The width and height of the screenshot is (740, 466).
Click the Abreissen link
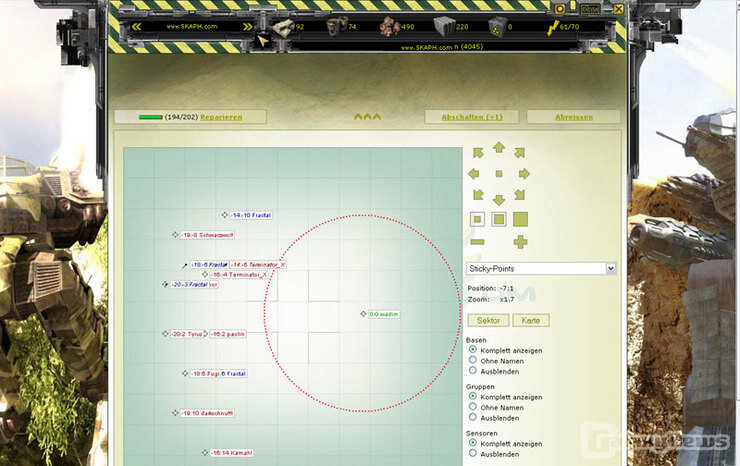[x=574, y=117]
